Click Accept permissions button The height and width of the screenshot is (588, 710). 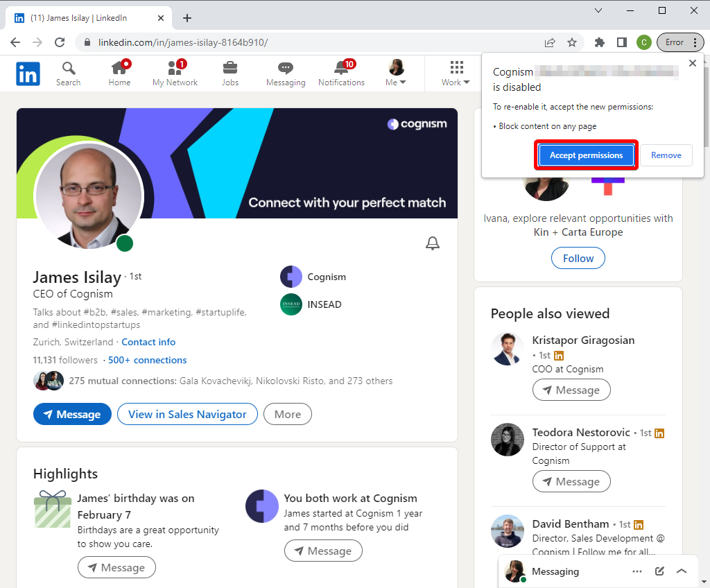[x=586, y=155]
